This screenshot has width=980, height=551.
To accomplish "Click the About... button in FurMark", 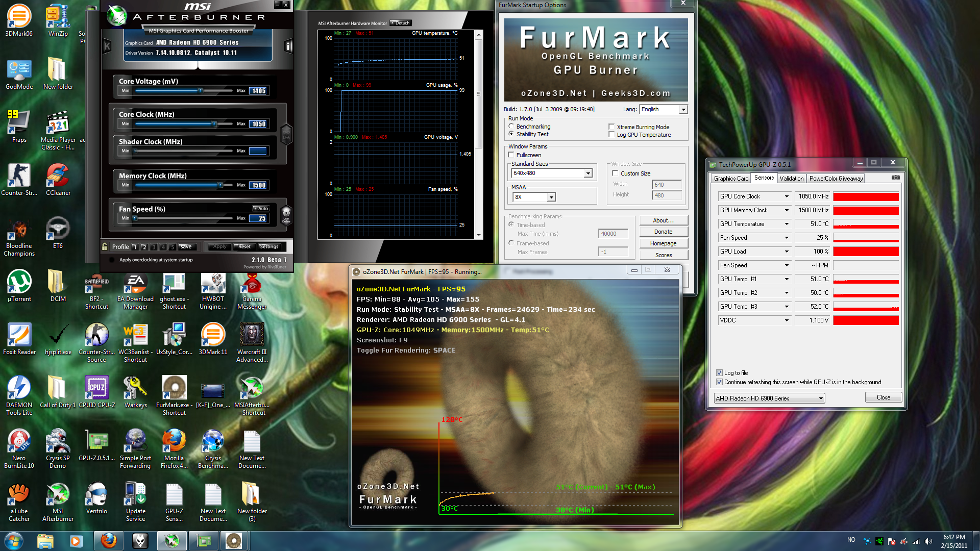I will (x=663, y=220).
